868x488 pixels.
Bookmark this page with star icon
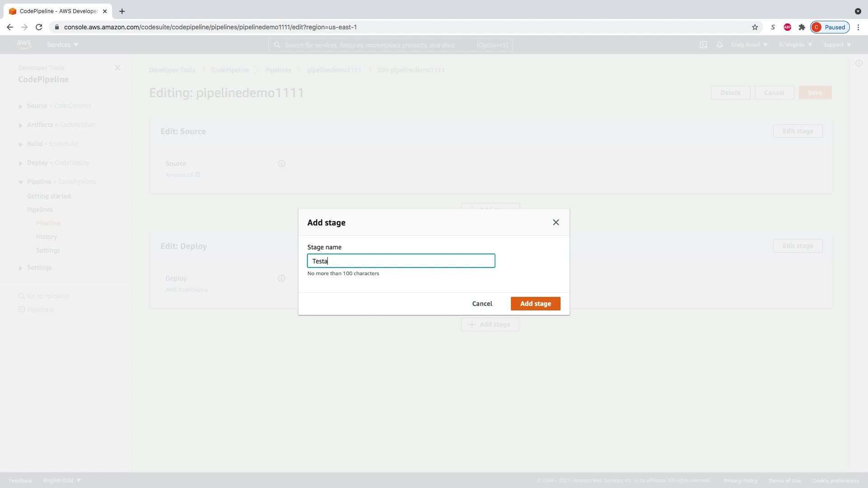click(x=755, y=27)
